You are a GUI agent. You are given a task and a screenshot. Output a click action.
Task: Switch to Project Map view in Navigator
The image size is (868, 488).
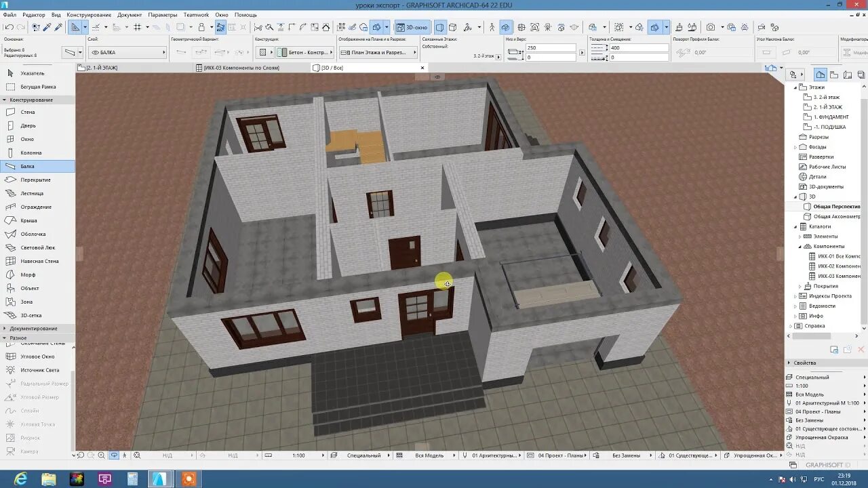point(821,75)
